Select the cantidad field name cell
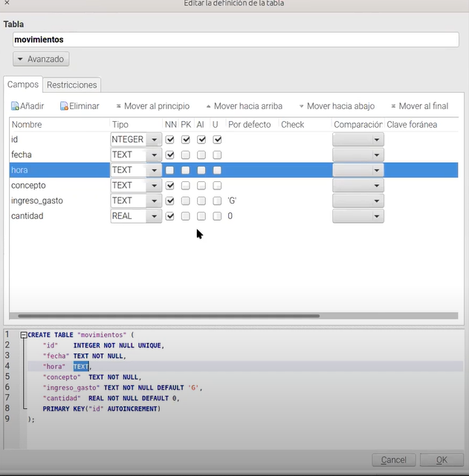This screenshot has height=476, width=469. (59, 216)
